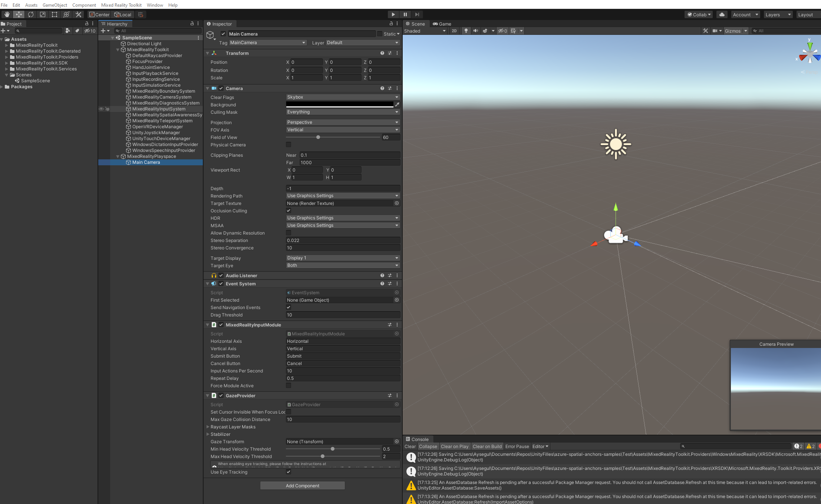Toggle Center pivot mode button
The image size is (821, 504).
tap(99, 14)
